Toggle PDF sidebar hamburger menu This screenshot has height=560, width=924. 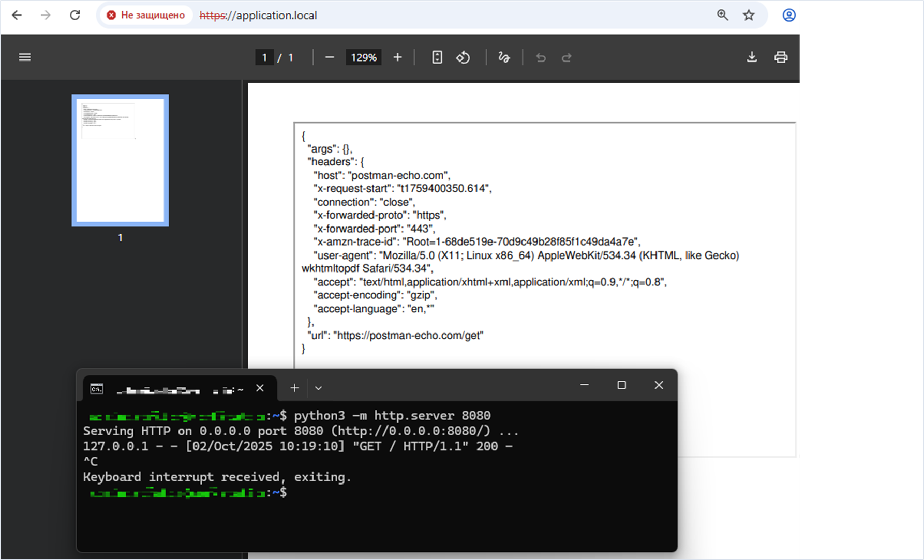click(x=25, y=57)
